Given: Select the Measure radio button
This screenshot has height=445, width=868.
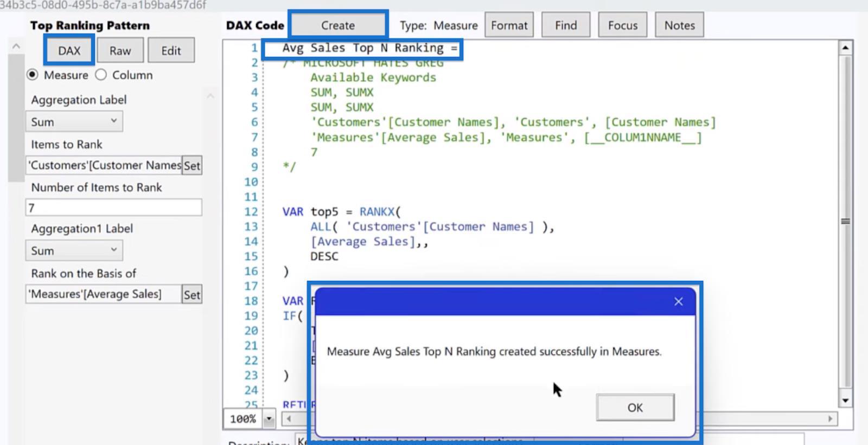Looking at the screenshot, I should [x=33, y=75].
